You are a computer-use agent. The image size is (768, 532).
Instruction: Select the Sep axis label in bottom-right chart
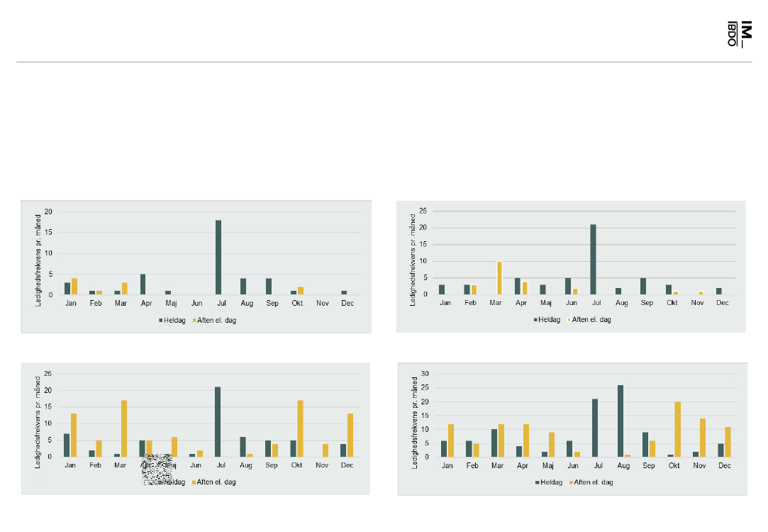coord(648,465)
